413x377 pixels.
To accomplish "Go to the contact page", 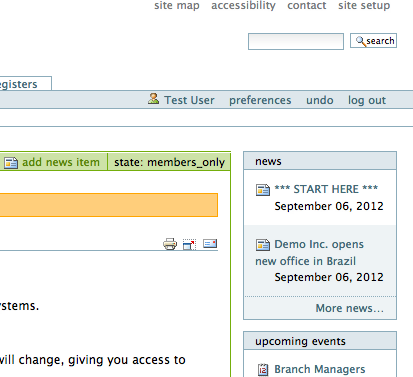I will point(307,5).
